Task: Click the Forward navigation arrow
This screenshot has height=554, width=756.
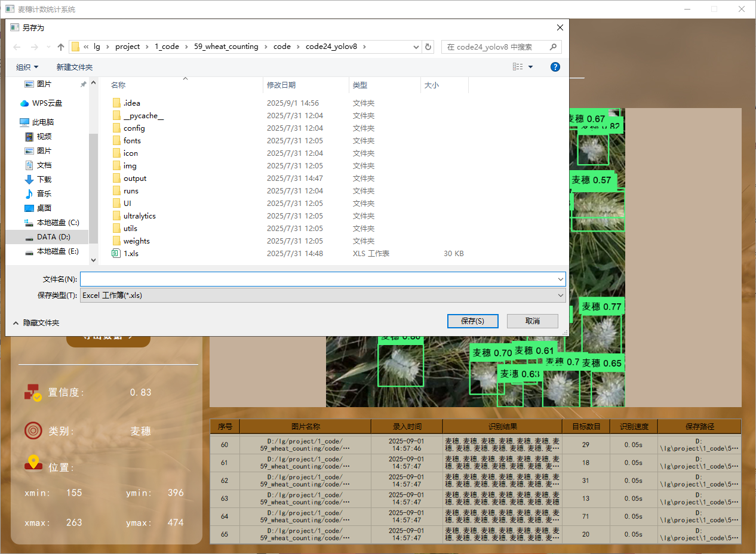Action: (x=34, y=47)
